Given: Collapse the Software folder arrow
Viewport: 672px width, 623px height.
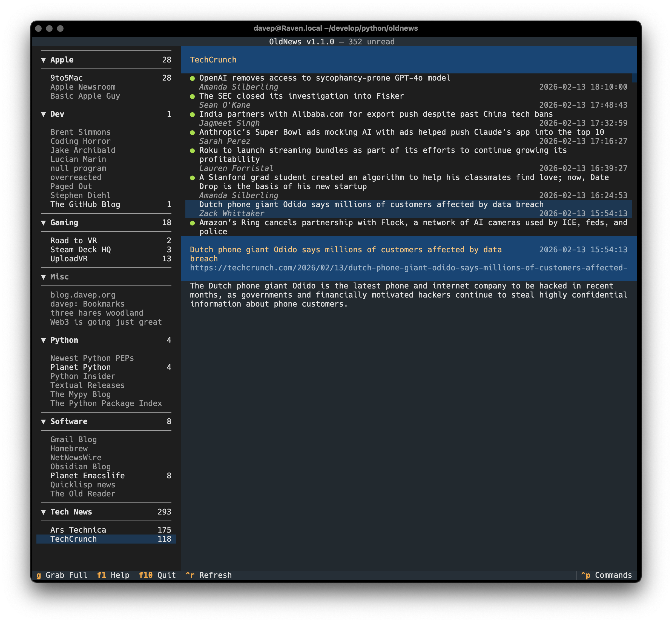Looking at the screenshot, I should click(x=44, y=422).
